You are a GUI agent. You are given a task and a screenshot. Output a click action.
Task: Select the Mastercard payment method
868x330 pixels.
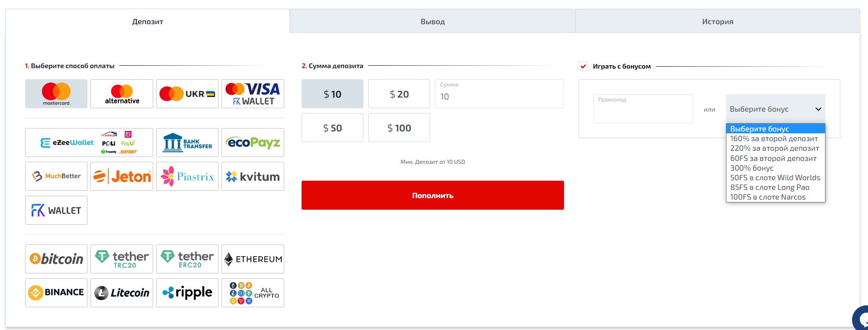tap(56, 94)
